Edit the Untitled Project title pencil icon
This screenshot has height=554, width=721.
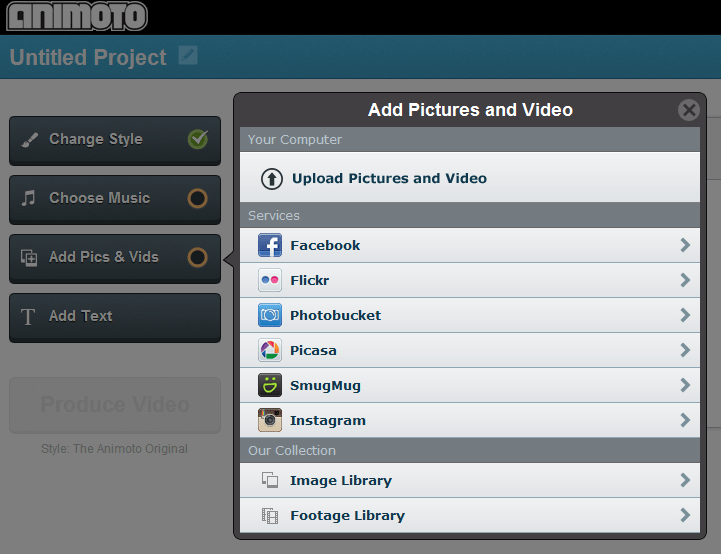click(x=188, y=55)
